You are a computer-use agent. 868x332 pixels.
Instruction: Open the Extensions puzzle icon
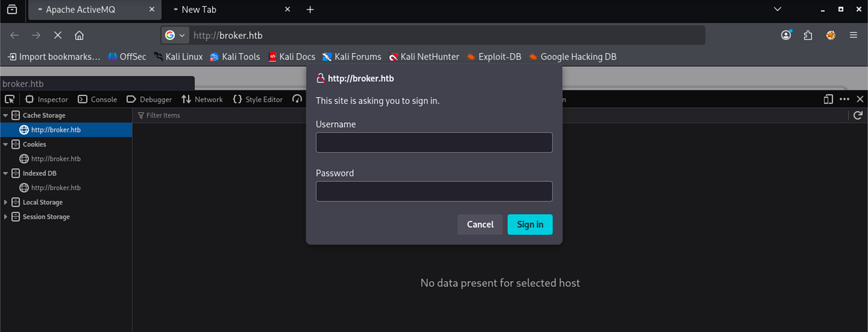pyautogui.click(x=808, y=35)
